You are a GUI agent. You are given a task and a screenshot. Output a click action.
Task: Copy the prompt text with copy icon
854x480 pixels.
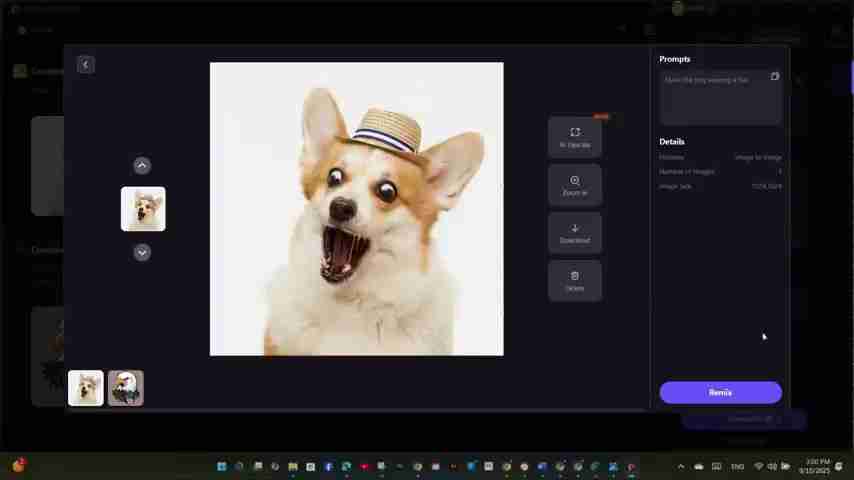pyautogui.click(x=774, y=76)
